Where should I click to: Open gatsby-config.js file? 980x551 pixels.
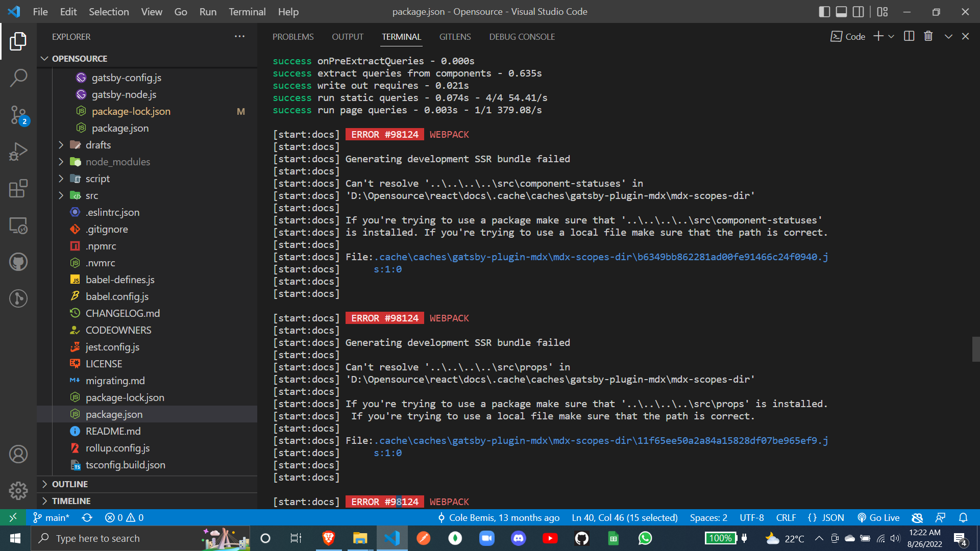(x=127, y=78)
